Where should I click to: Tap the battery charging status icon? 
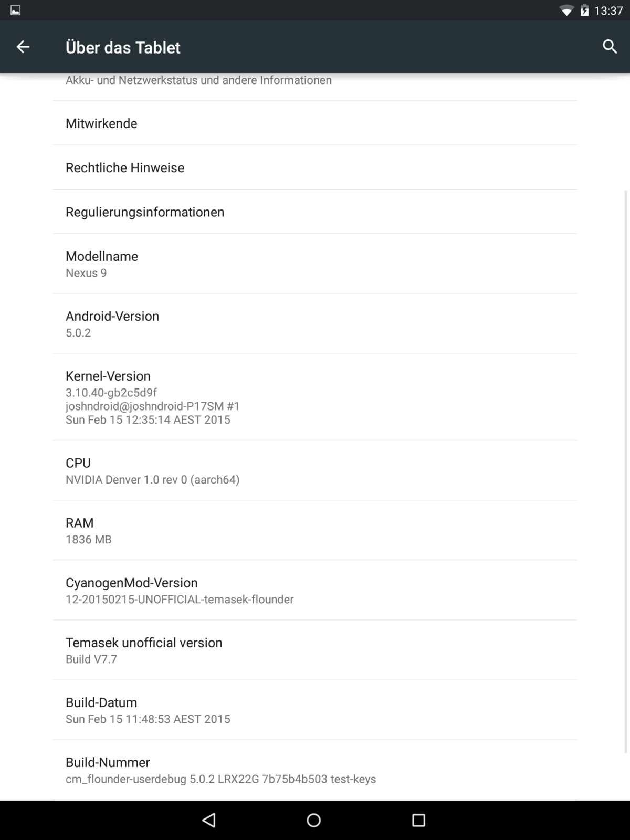click(584, 10)
